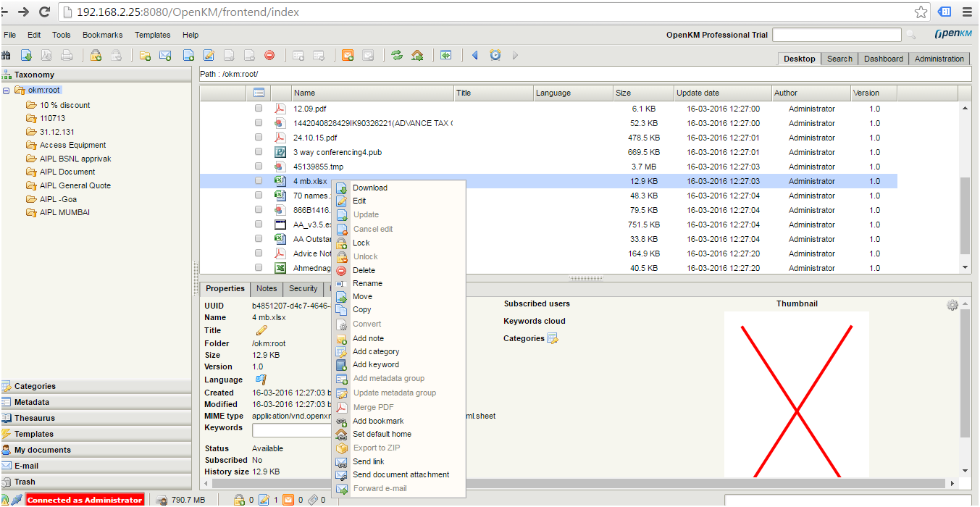Click the Create folder toolbar icon

[x=145, y=55]
